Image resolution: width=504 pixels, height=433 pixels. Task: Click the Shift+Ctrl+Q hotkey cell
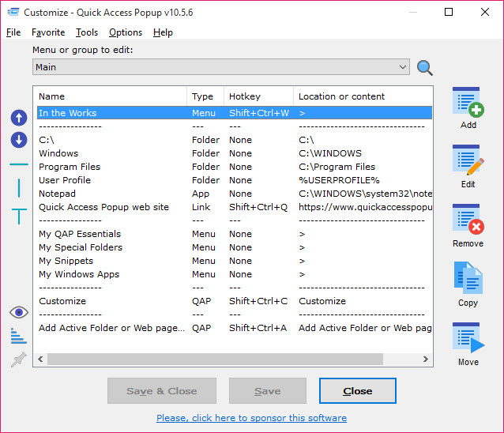(258, 207)
